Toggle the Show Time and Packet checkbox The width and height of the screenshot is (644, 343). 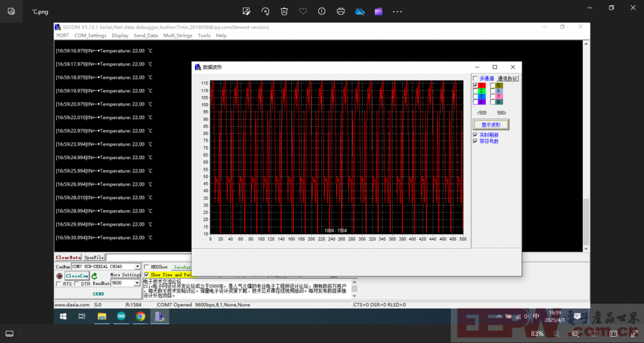point(147,274)
